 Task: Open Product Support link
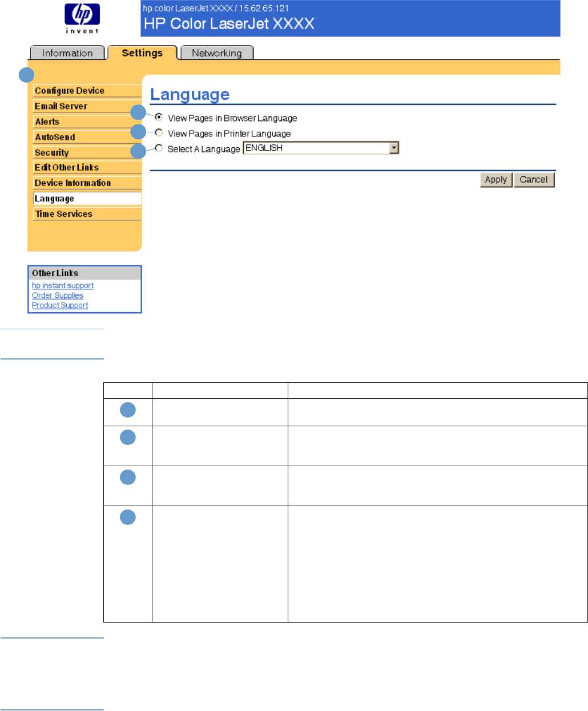60,305
